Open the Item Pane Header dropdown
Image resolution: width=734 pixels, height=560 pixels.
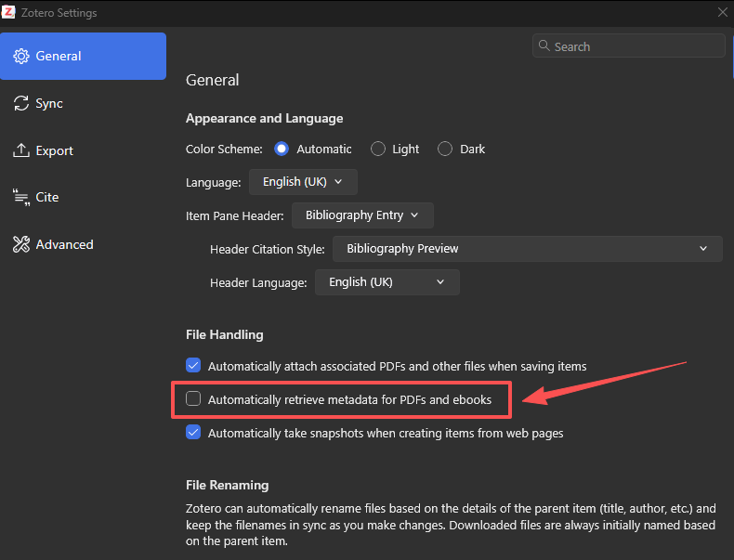[x=362, y=215]
